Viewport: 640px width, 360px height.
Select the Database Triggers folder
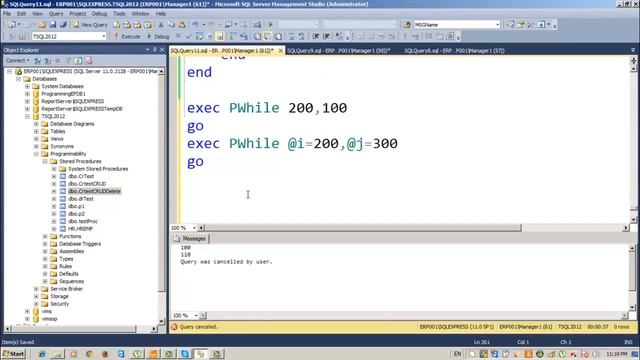click(x=80, y=244)
